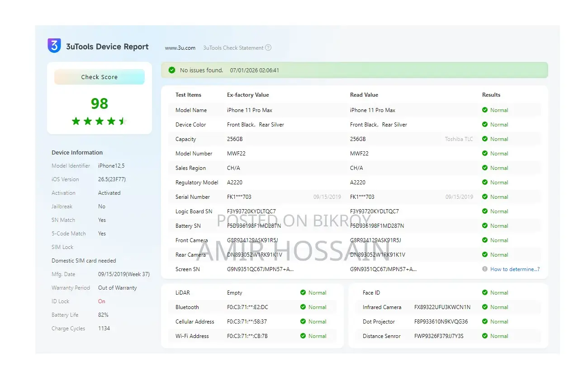Click the Face ID row check icon
588x380 pixels.
pyautogui.click(x=485, y=292)
